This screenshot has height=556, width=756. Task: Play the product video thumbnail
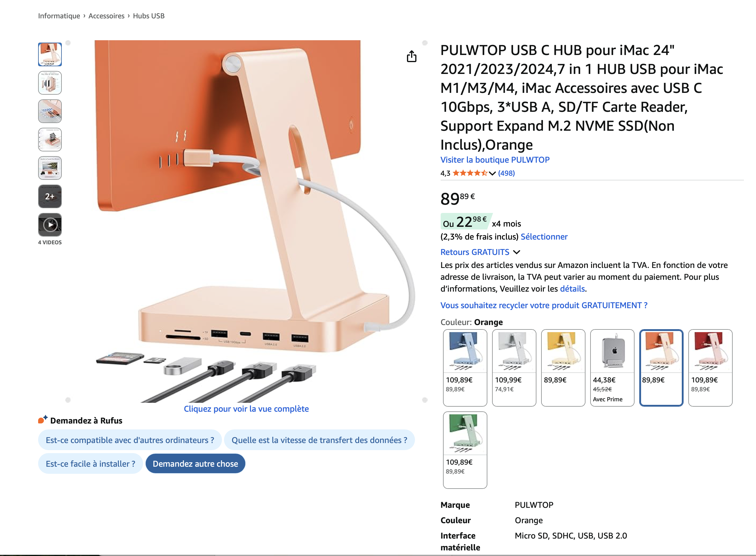50,224
